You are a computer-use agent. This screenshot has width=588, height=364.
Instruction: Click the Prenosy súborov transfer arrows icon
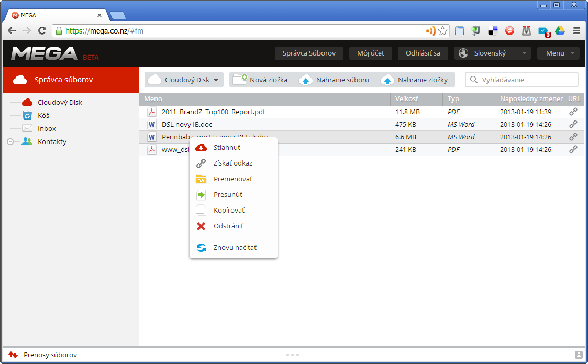click(13, 355)
